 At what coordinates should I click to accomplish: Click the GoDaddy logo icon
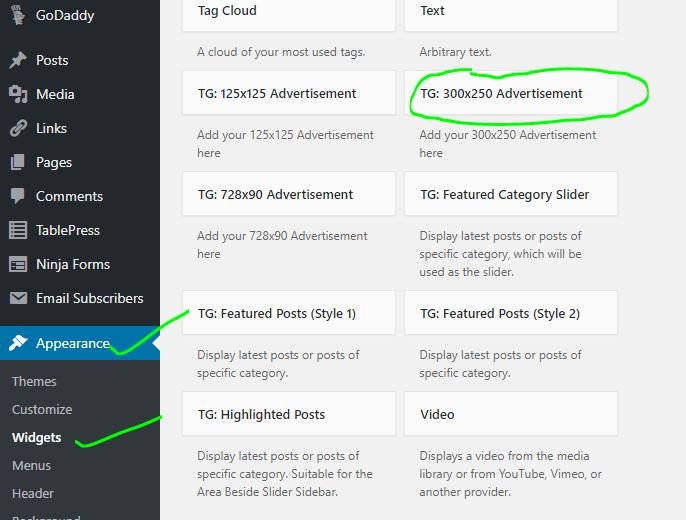tap(18, 15)
